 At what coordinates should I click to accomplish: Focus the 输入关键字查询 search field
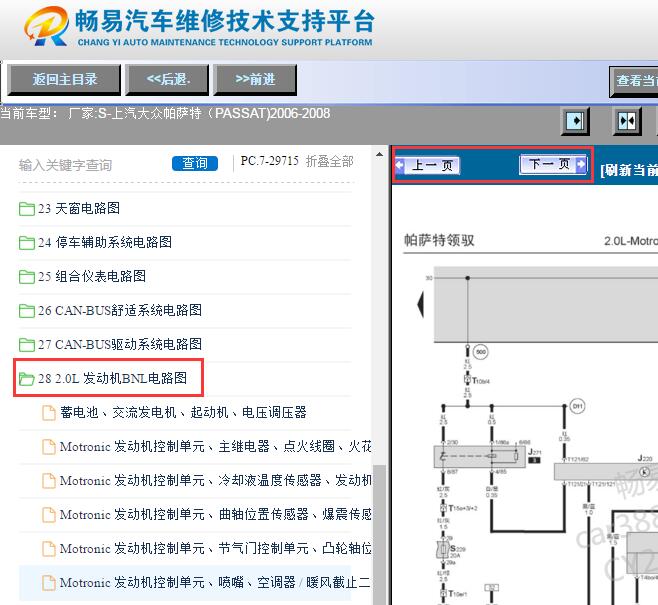point(65,165)
